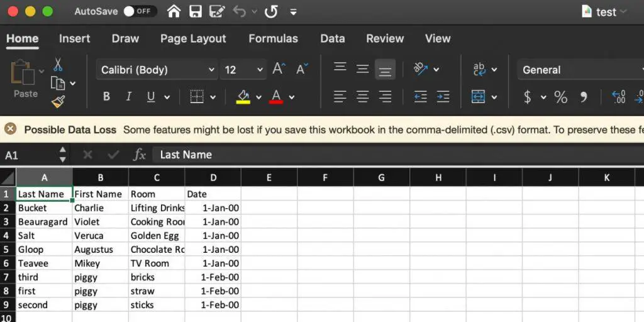
Task: Click the Name Box stepper arrows
Action: [62, 155]
